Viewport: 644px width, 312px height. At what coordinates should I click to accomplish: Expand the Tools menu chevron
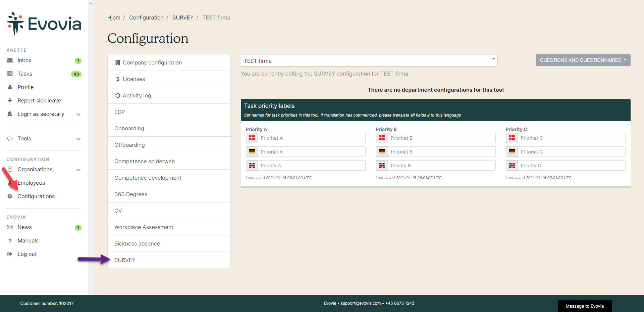[78, 139]
